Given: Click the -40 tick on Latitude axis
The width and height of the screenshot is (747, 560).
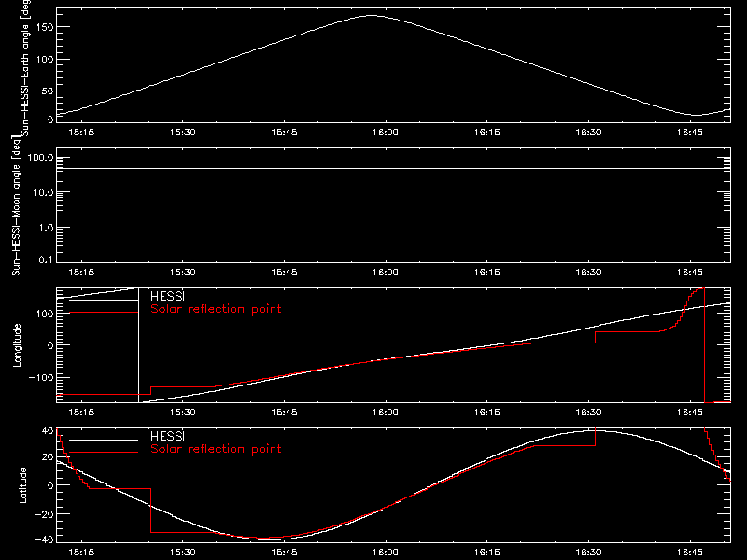Looking at the screenshot, I should pos(44,539).
